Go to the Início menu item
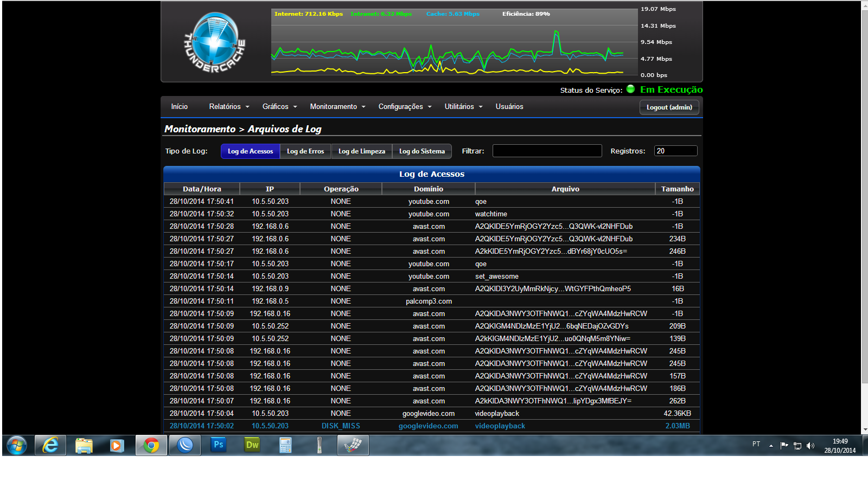The width and height of the screenshot is (868, 488). click(180, 107)
